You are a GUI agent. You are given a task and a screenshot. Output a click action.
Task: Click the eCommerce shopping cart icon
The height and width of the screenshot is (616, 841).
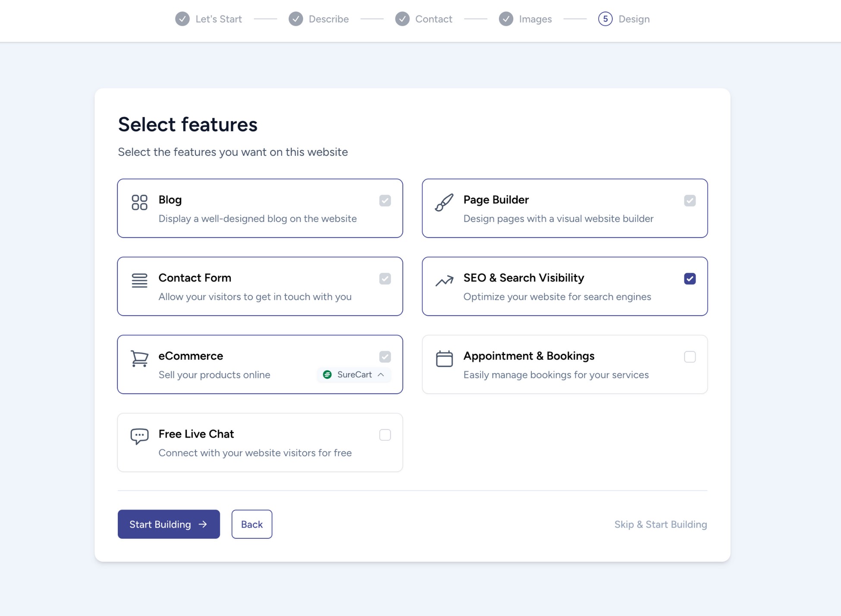[x=139, y=358]
